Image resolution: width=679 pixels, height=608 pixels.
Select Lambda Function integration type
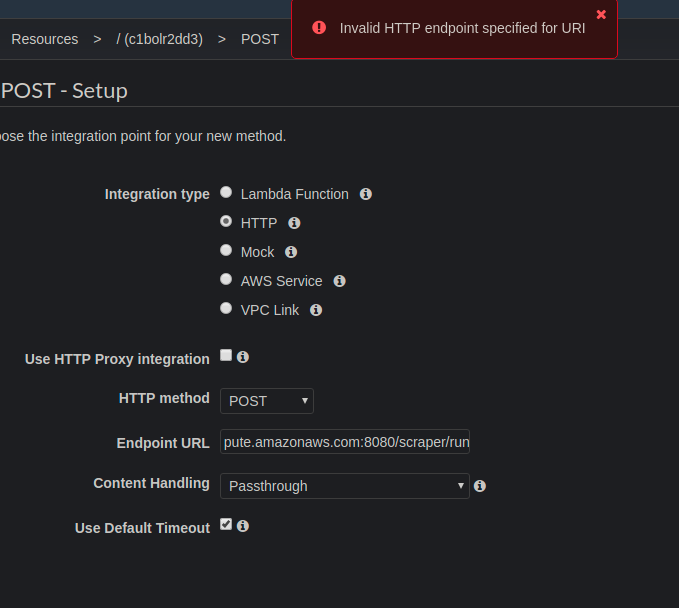tap(226, 192)
